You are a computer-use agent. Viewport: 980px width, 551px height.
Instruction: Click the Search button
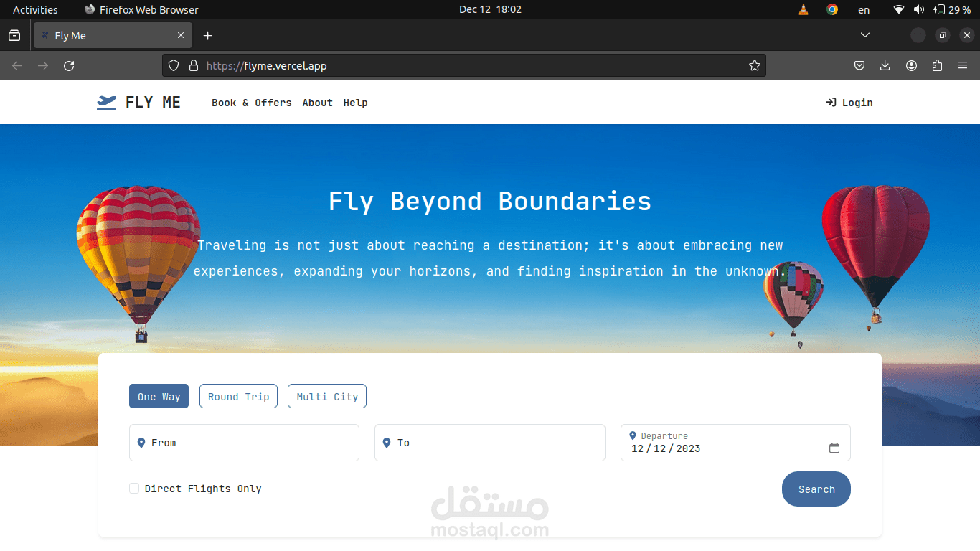tap(816, 489)
